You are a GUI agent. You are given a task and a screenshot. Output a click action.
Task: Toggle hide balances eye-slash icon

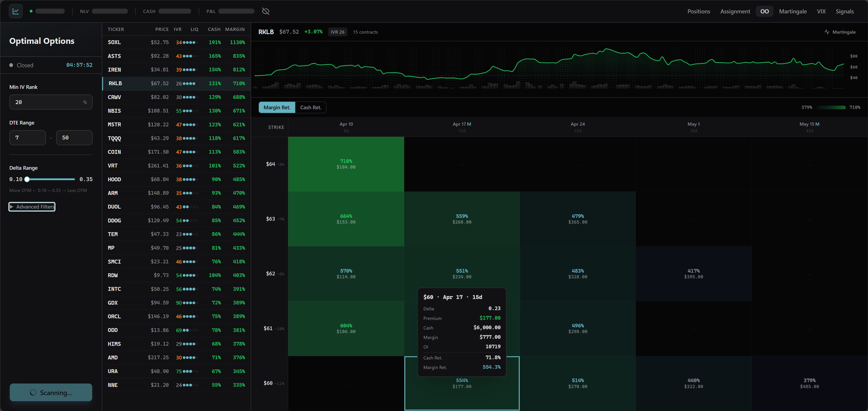pos(265,11)
